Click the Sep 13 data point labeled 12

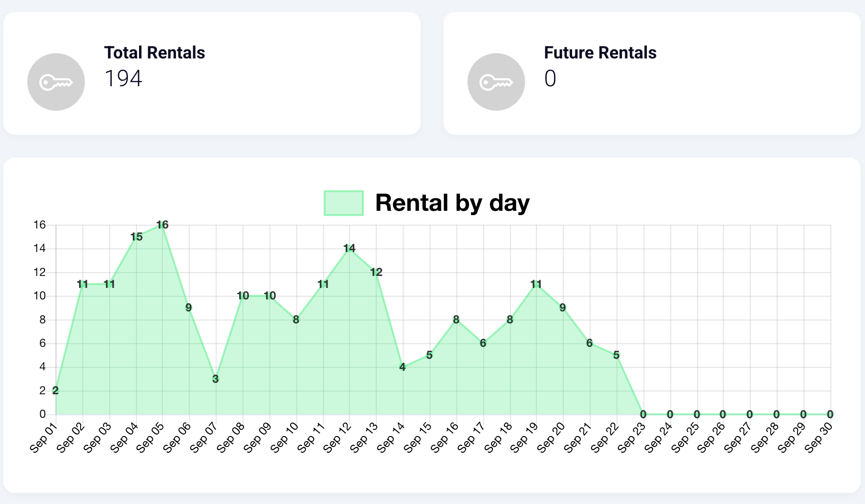[376, 273]
